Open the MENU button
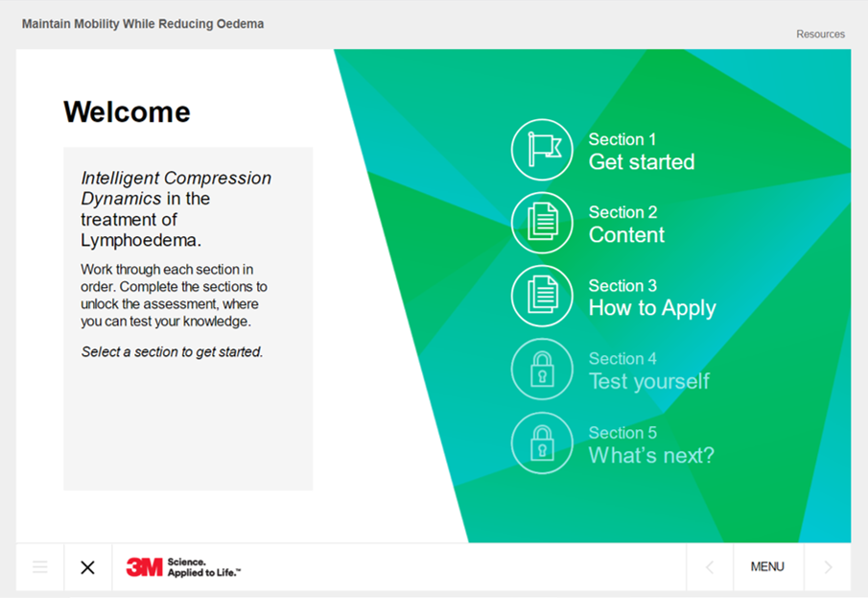The height and width of the screenshot is (598, 868). click(x=768, y=567)
